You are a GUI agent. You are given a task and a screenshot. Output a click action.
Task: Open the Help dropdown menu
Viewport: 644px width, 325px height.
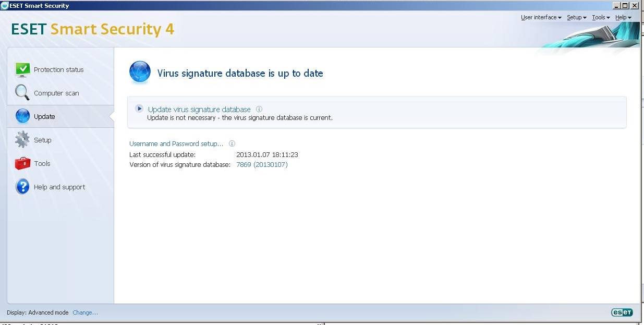click(x=623, y=18)
